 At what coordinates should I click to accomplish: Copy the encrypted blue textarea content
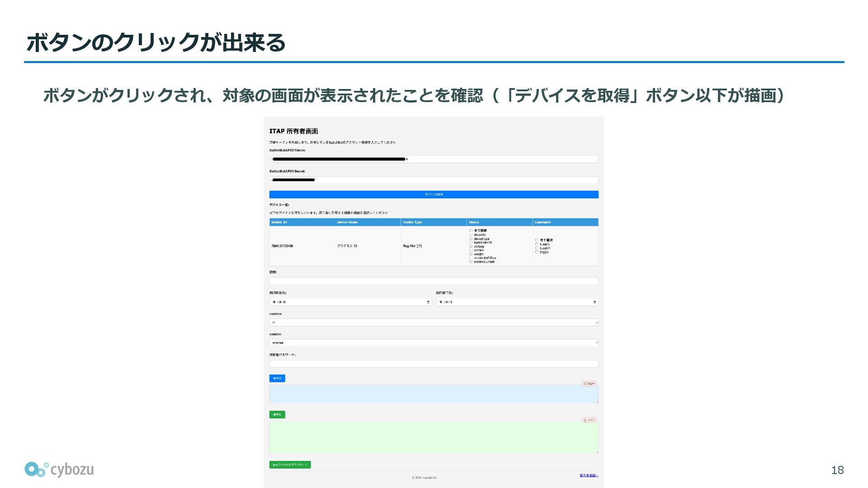tap(589, 384)
